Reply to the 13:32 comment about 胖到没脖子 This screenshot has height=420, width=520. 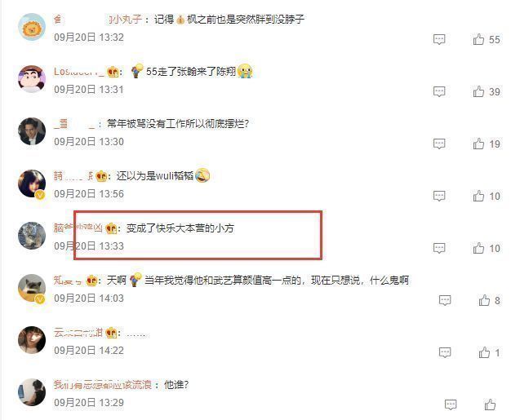[439, 39]
